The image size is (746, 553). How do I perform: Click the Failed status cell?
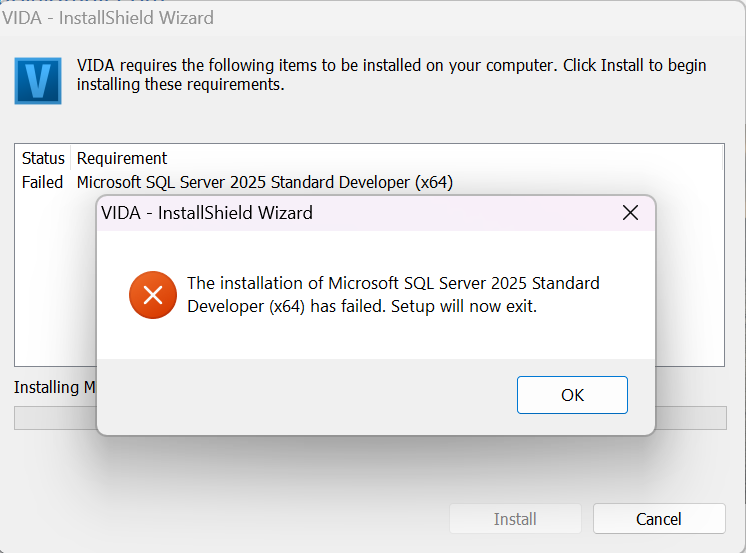click(42, 182)
